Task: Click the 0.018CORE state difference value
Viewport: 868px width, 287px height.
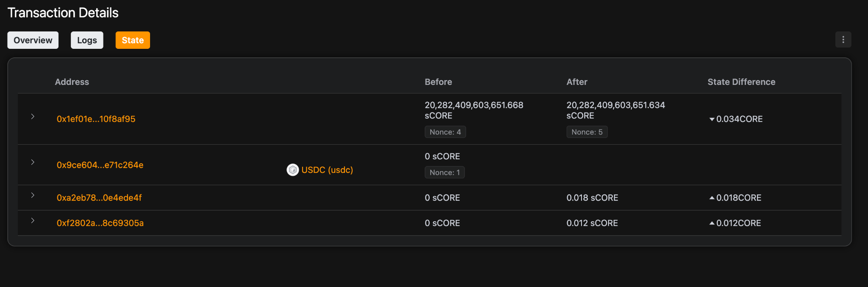Action: coord(735,198)
